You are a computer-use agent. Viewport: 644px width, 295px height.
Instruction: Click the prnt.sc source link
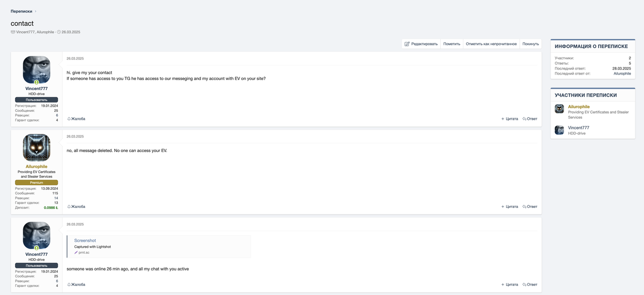point(84,252)
